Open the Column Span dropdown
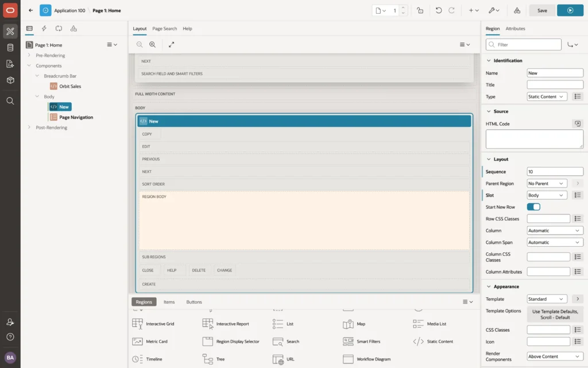Screen dimensions: 588x368 [x=555, y=242]
